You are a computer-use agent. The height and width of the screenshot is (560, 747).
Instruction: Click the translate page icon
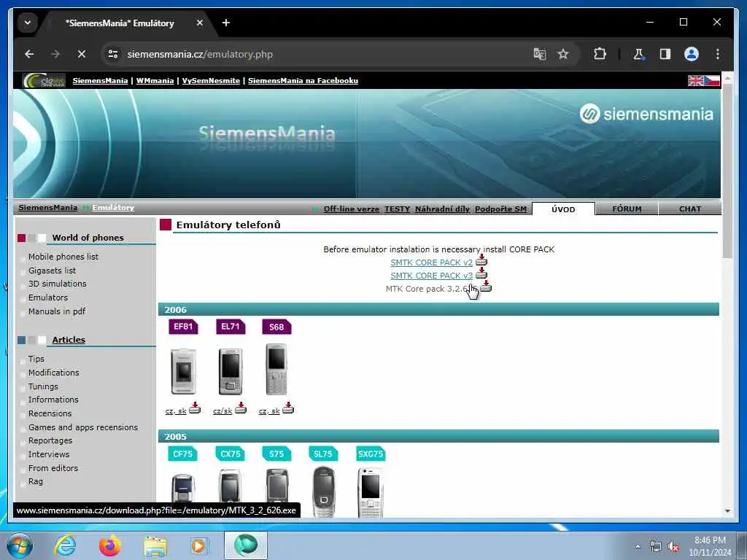point(539,54)
